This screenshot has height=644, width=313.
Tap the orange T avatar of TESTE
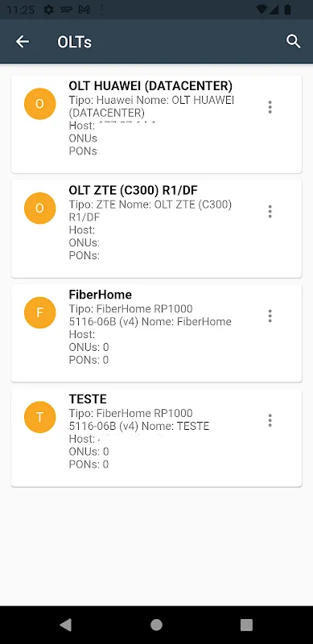pyautogui.click(x=40, y=417)
